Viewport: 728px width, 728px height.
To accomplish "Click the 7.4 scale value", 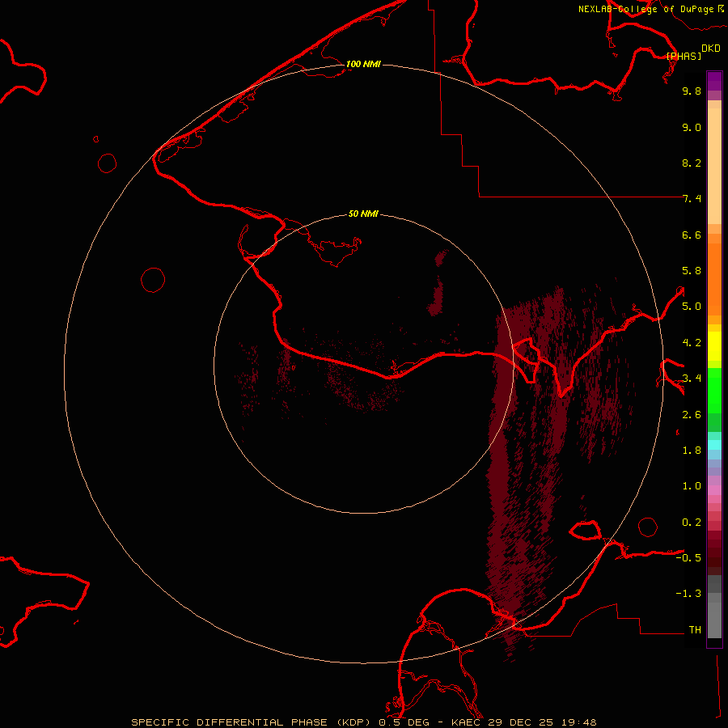I will point(692,199).
